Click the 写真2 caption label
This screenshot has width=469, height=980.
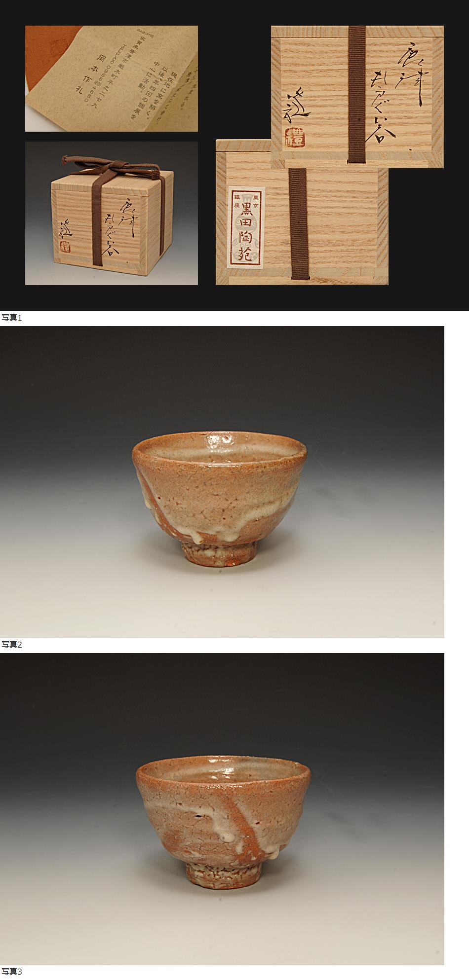point(12,644)
